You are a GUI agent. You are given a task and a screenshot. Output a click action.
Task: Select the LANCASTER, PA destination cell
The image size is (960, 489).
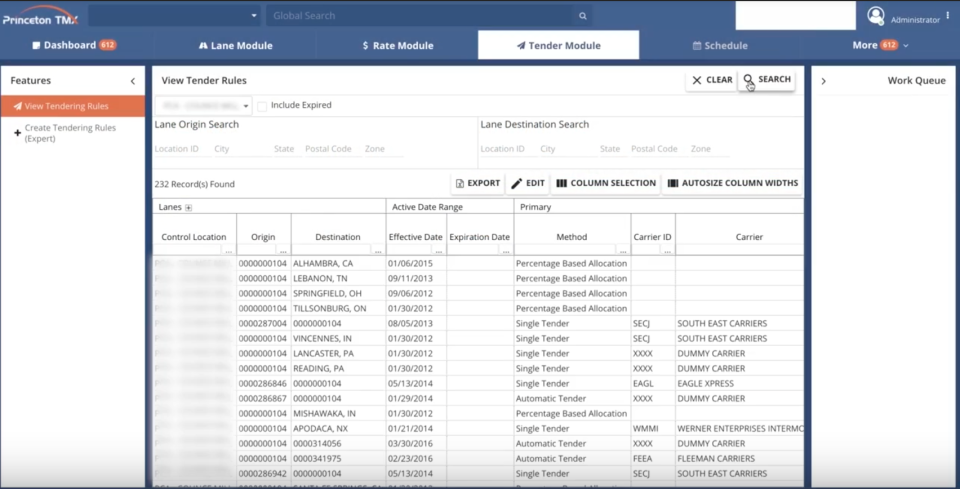click(338, 354)
